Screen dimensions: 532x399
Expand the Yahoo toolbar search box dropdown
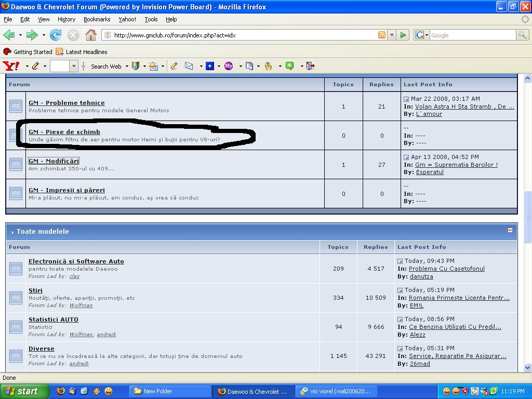[74, 66]
